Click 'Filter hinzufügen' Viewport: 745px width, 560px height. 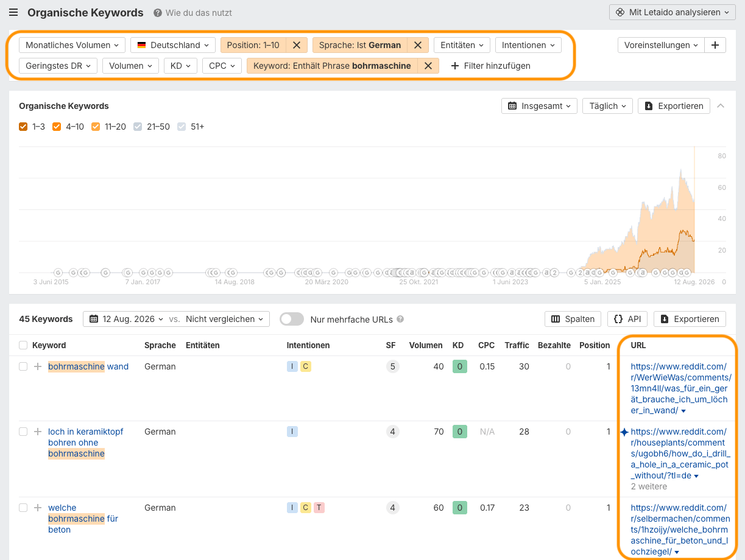(490, 66)
